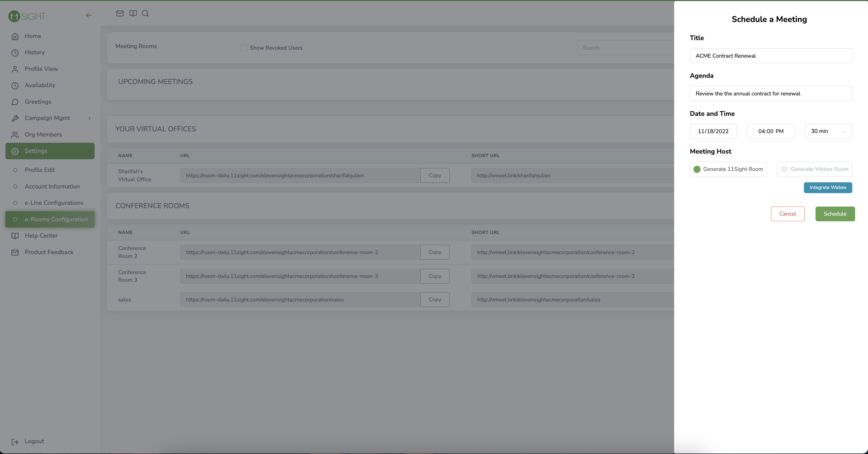Open Greetings page
Screen dimensions: 868x454
(x=38, y=102)
